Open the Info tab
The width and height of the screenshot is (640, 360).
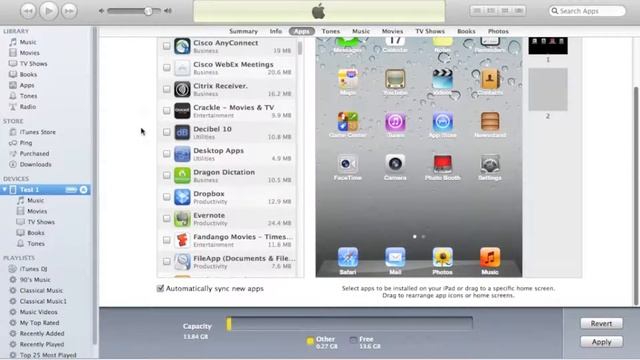coord(276,31)
